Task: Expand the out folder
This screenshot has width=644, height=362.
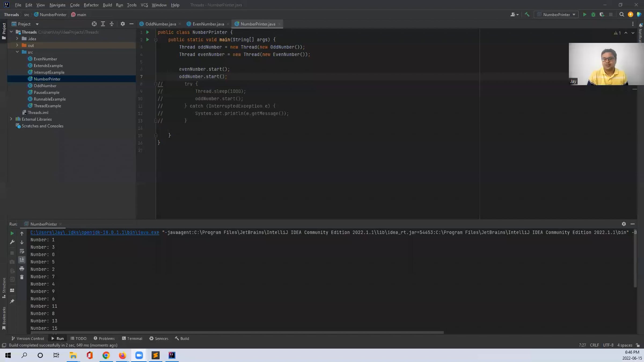Action: (x=17, y=45)
